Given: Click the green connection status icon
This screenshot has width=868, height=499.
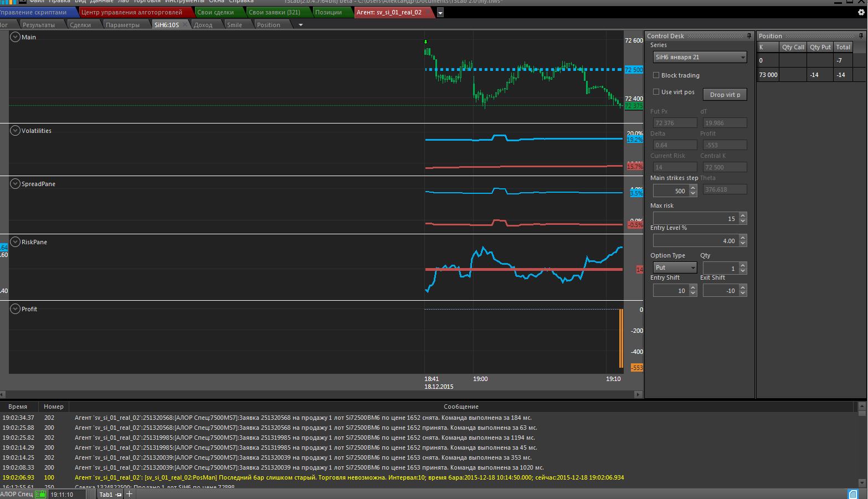Looking at the screenshot, I should (x=40, y=494).
